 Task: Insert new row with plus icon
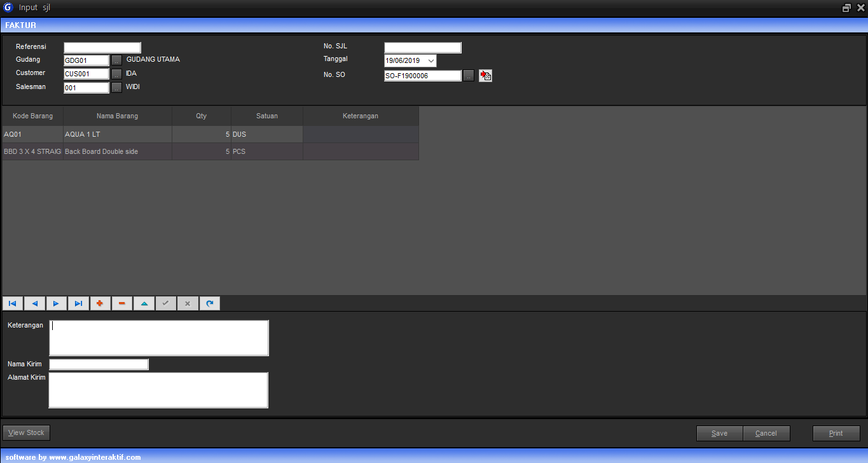click(x=100, y=303)
